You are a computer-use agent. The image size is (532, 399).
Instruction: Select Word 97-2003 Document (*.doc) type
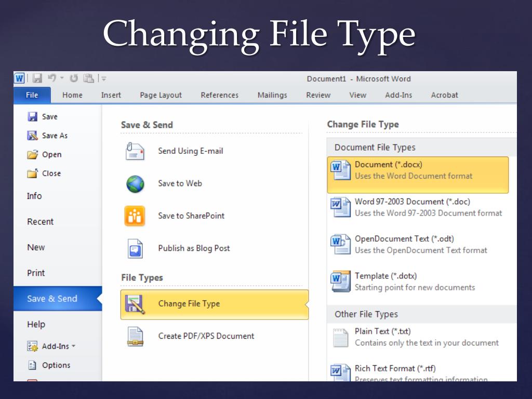[x=418, y=207]
